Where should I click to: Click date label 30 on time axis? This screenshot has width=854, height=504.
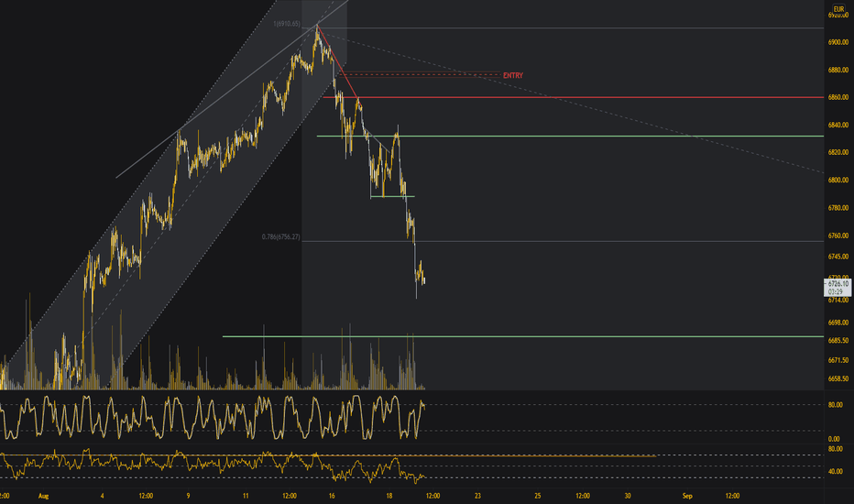click(628, 497)
